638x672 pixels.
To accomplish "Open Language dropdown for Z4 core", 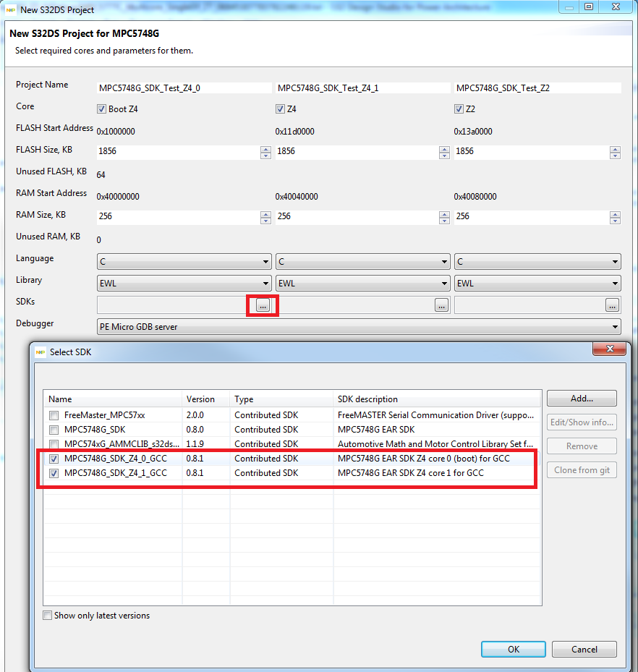I will [363, 261].
